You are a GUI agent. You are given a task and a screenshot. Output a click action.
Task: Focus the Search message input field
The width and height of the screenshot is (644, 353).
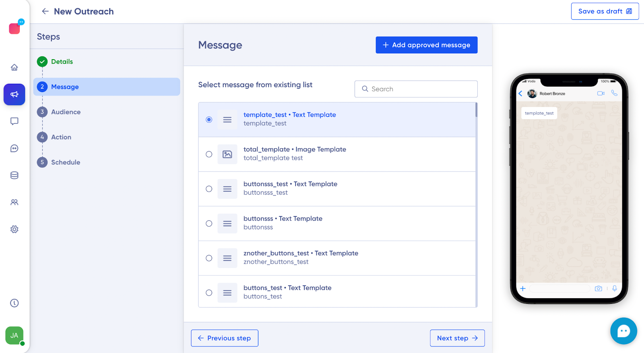(x=416, y=89)
